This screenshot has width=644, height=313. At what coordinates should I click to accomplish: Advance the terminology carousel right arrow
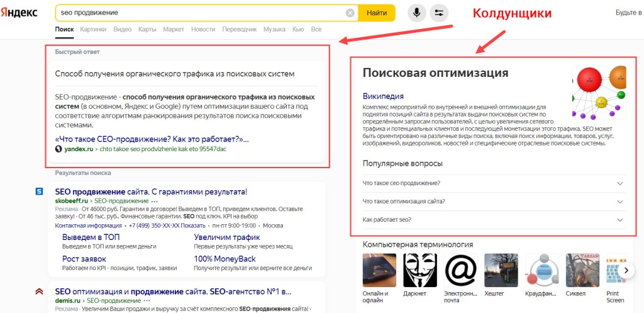coord(626,270)
